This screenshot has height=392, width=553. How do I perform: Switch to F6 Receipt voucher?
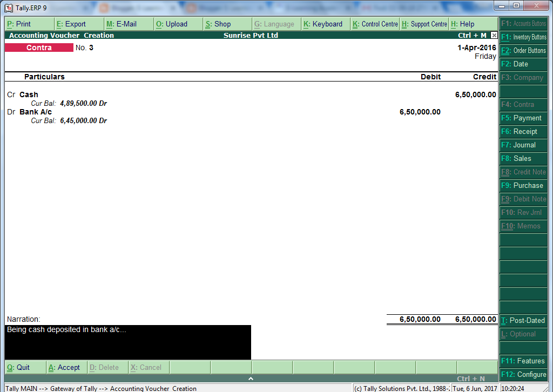[523, 131]
